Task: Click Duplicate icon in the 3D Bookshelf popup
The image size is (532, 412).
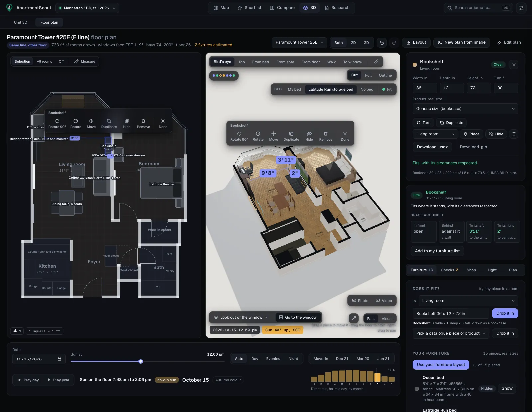Action: tap(291, 136)
